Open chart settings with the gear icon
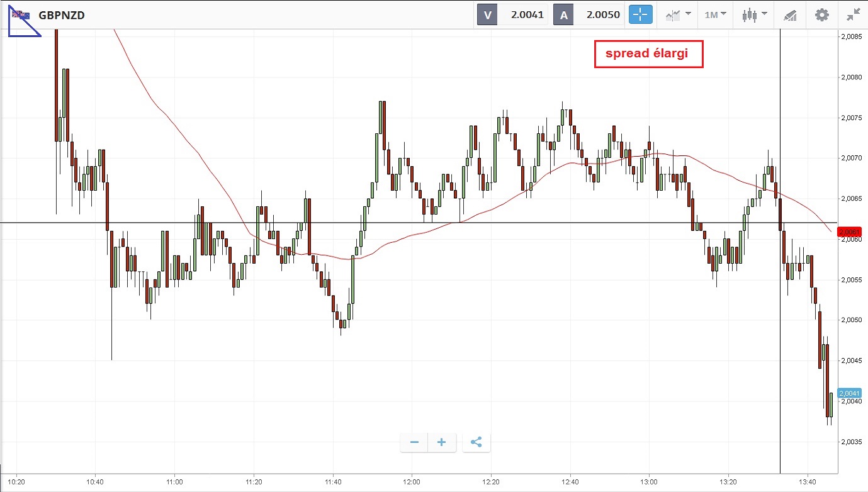Screen dimensions: 868x492 click(822, 14)
